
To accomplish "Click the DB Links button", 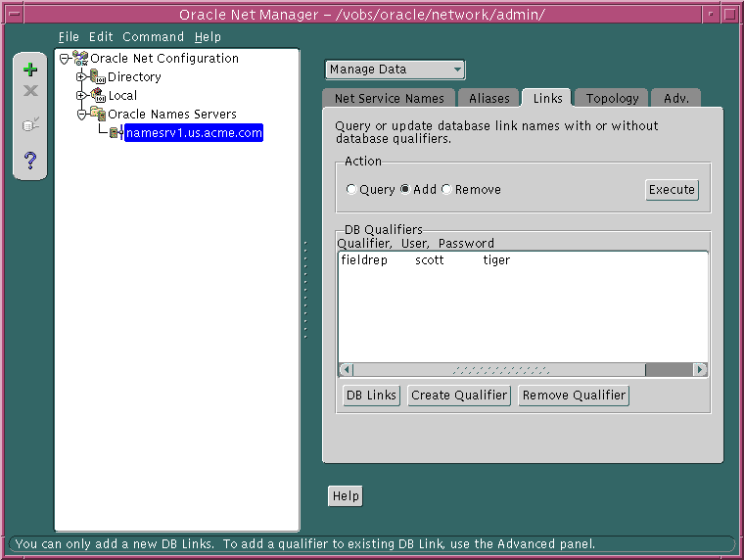I will tap(371, 396).
